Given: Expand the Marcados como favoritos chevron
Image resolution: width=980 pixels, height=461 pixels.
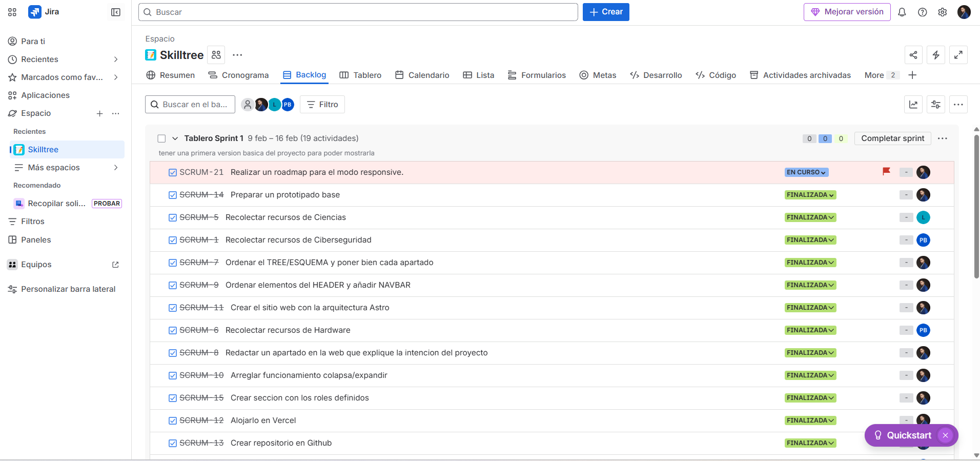Looking at the screenshot, I should point(116,77).
